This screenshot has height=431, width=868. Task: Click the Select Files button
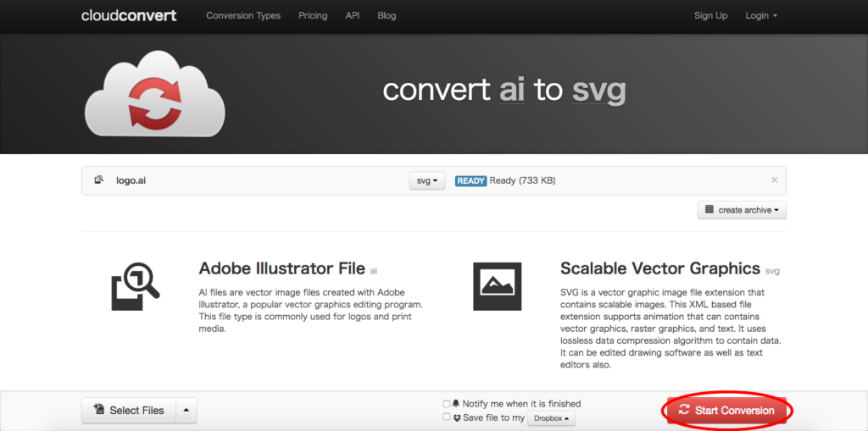click(129, 411)
